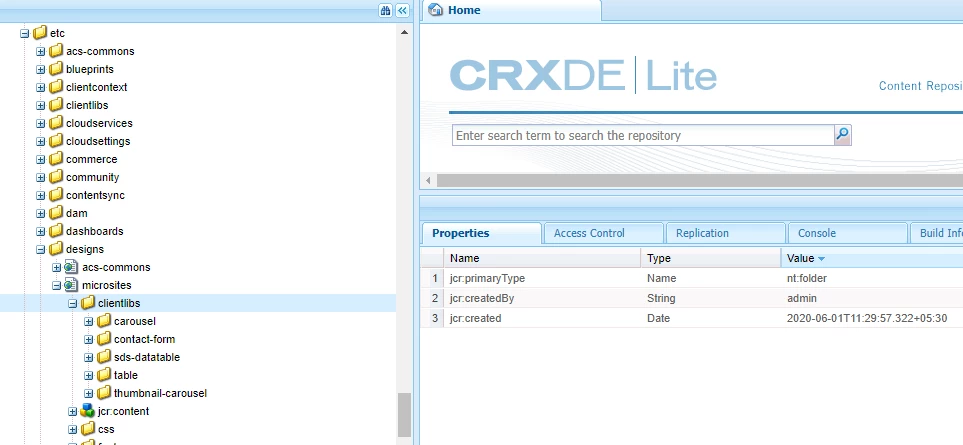Select the table folder label

pos(126,375)
